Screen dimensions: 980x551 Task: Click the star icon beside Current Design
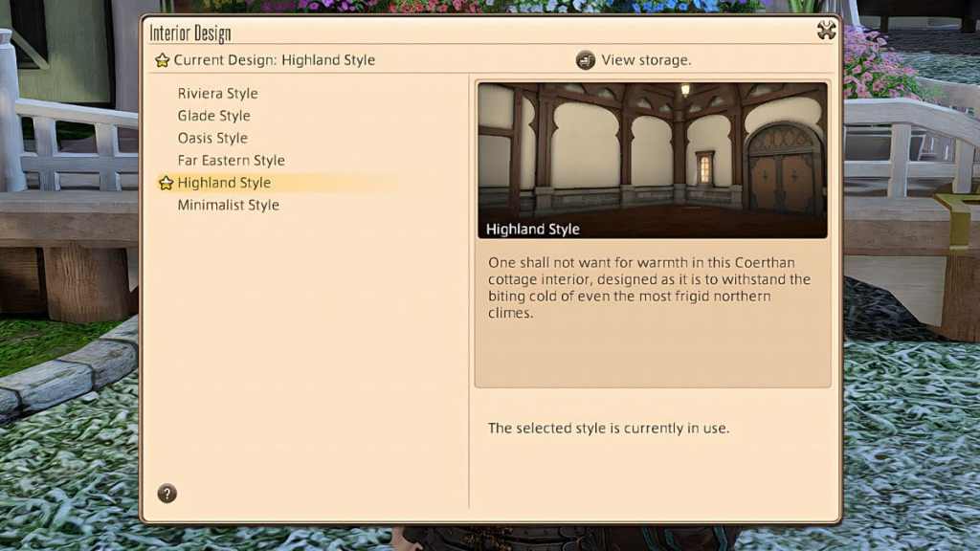[162, 60]
